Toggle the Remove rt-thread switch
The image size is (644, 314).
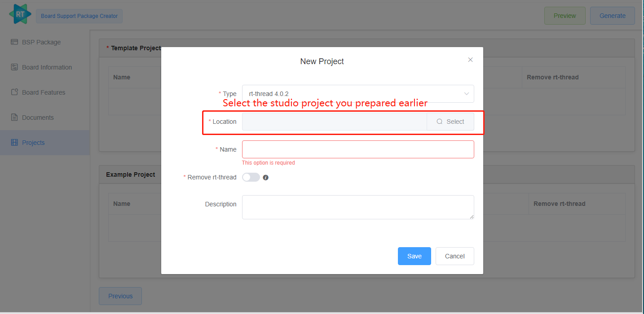click(251, 177)
